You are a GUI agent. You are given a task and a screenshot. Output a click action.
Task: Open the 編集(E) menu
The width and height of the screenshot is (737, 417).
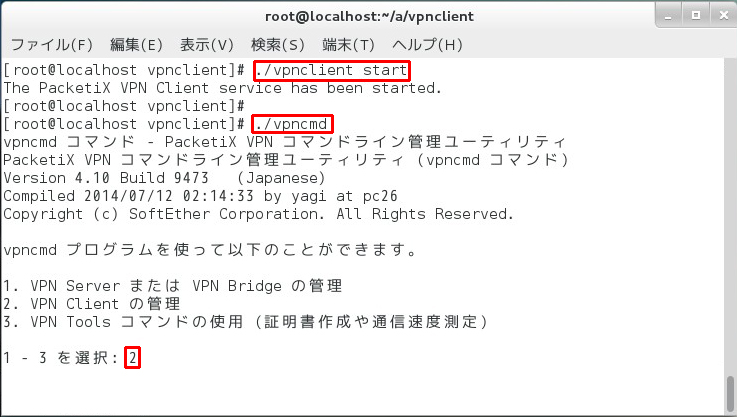pos(136,45)
